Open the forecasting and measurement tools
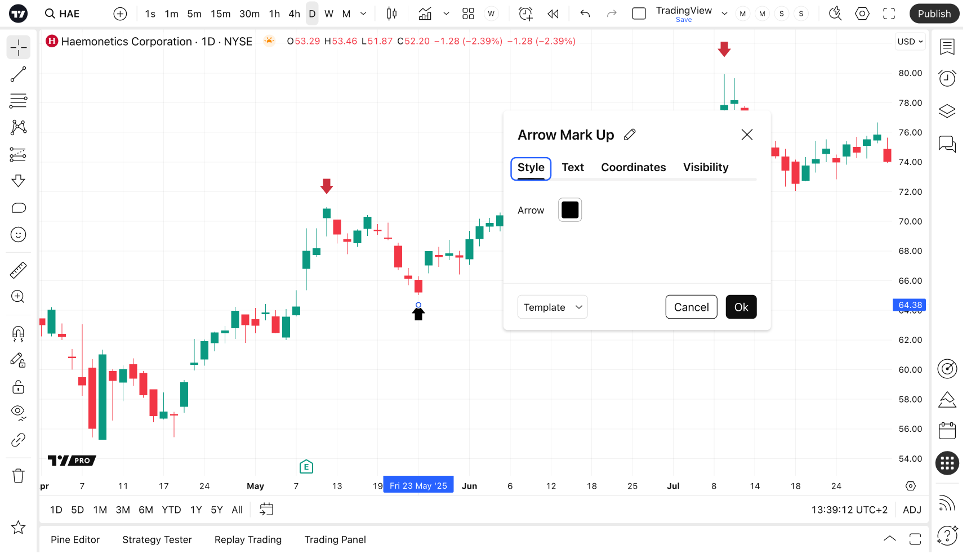This screenshot has width=980, height=554. pyautogui.click(x=18, y=154)
